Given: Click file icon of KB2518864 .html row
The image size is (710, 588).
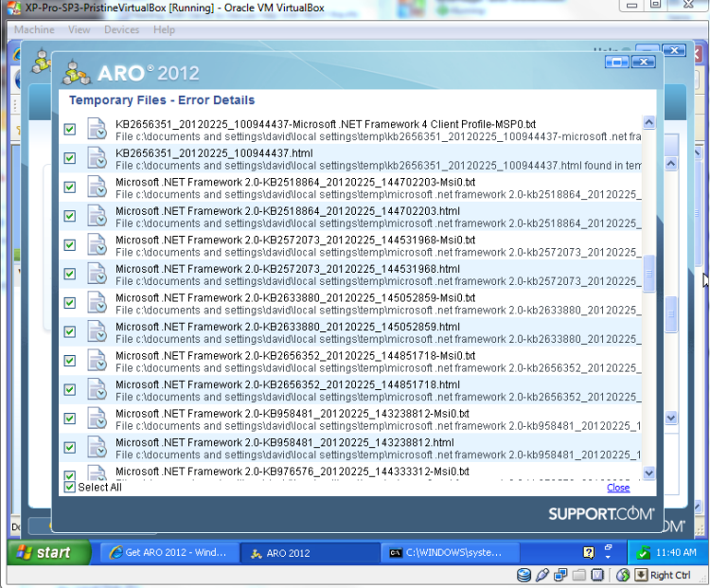Looking at the screenshot, I should click(x=97, y=216).
